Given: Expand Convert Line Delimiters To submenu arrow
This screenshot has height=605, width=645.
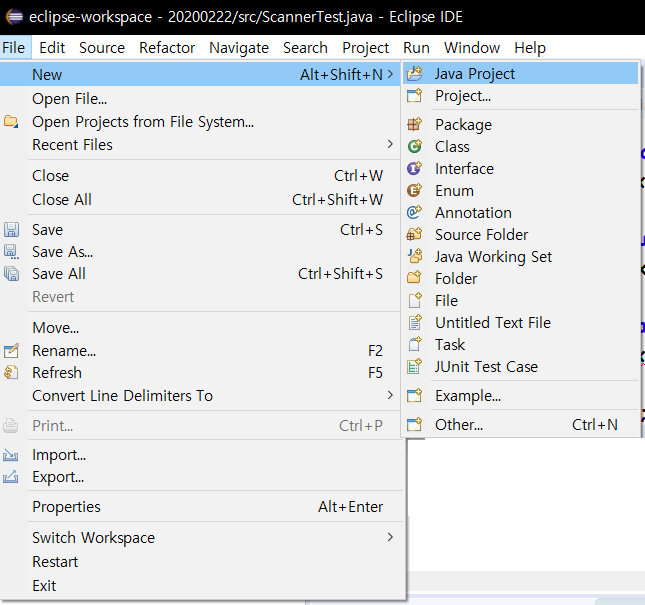Looking at the screenshot, I should (x=390, y=395).
